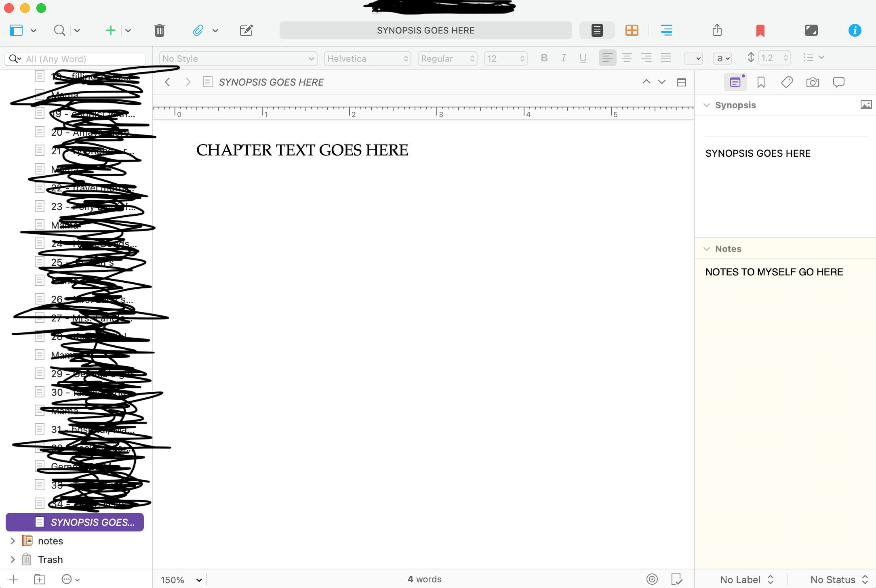The height and width of the screenshot is (588, 876).
Task: Select SYNOPSIS GOES... binder item
Action: point(75,522)
